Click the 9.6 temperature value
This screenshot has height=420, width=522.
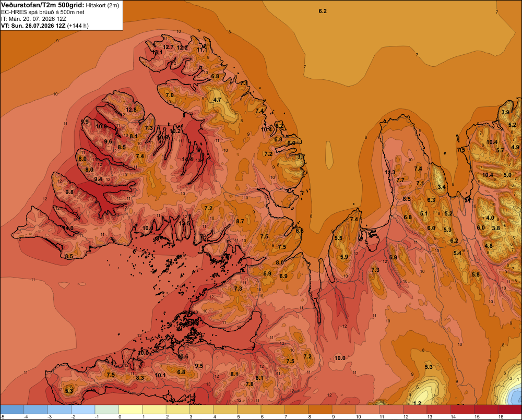108,141
